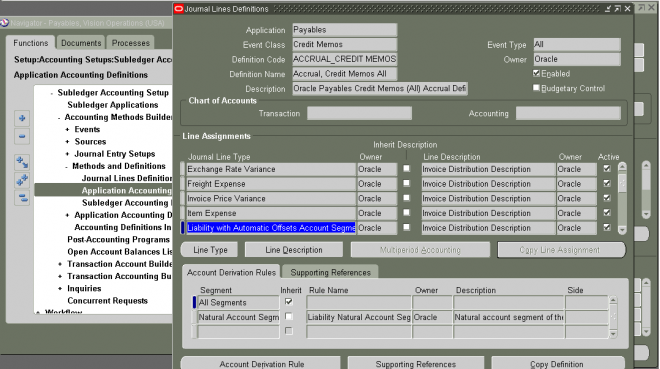Select Post-Accounting Programs in Navigator tree
660x369 pixels.
pyautogui.click(x=118, y=239)
